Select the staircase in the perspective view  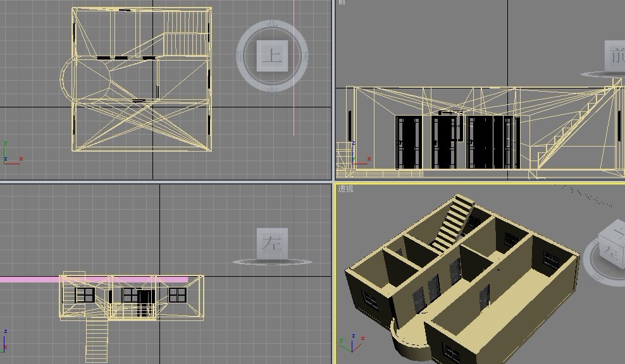(454, 223)
